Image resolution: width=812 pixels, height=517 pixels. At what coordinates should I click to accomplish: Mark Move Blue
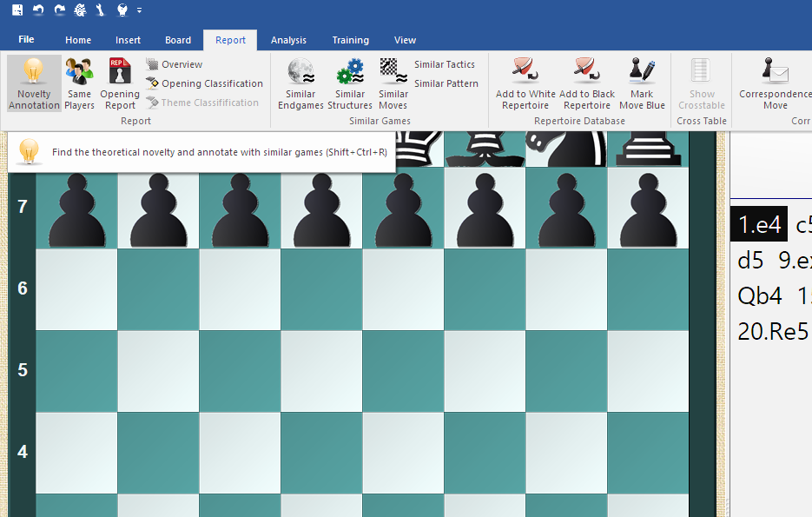tap(642, 83)
